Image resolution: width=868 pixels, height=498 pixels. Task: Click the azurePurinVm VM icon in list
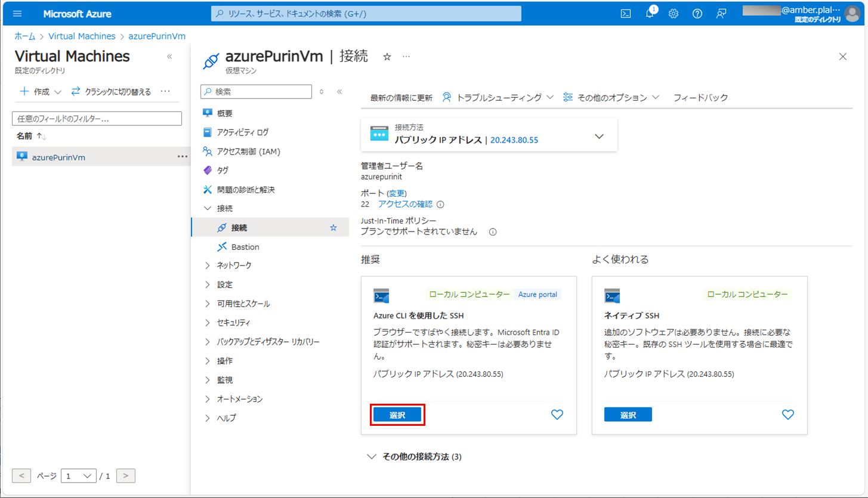(22, 157)
